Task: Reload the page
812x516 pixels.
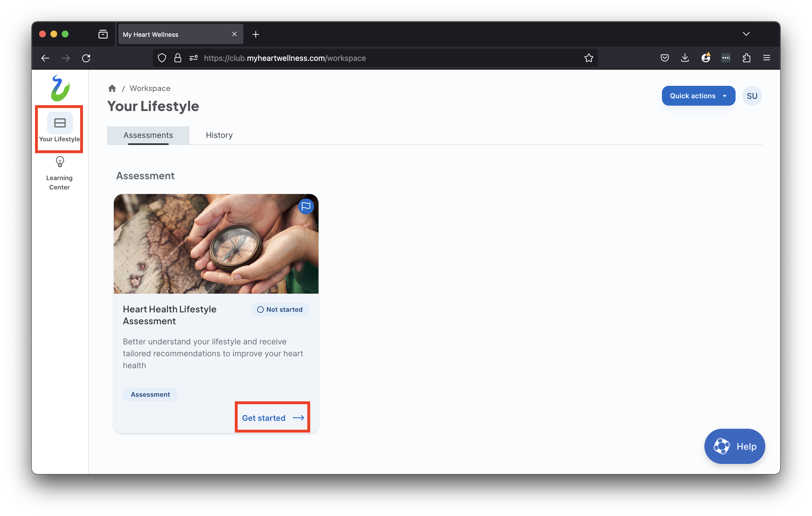Action: pyautogui.click(x=86, y=58)
